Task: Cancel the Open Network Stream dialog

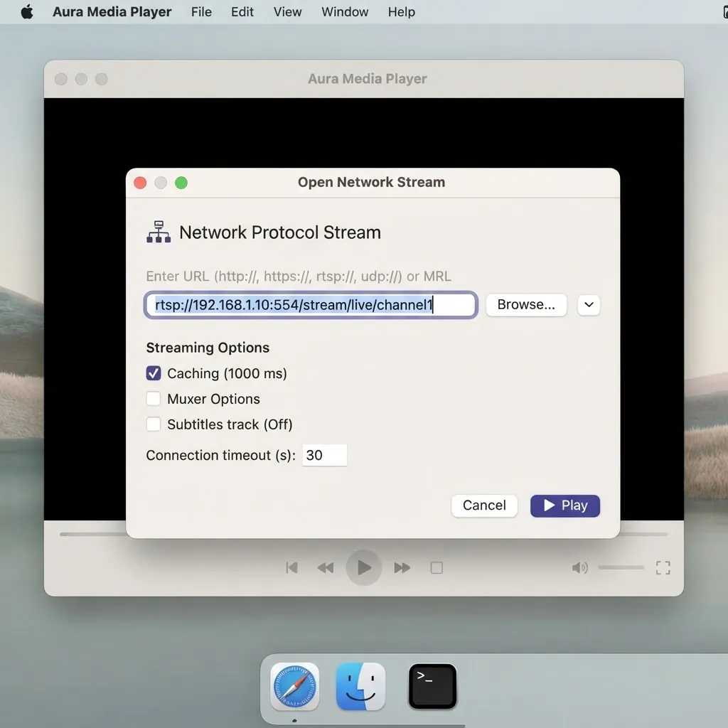Action: [484, 505]
